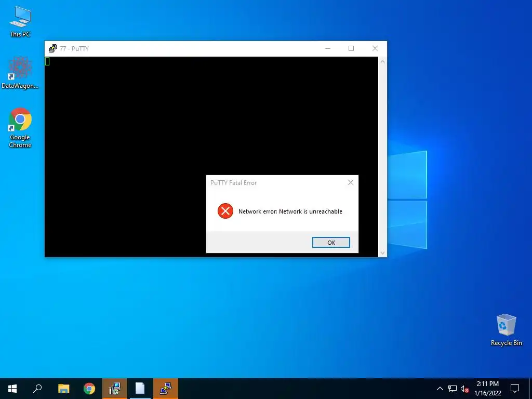This screenshot has width=532, height=399.
Task: Open the notification center icon
Action: tap(515, 389)
